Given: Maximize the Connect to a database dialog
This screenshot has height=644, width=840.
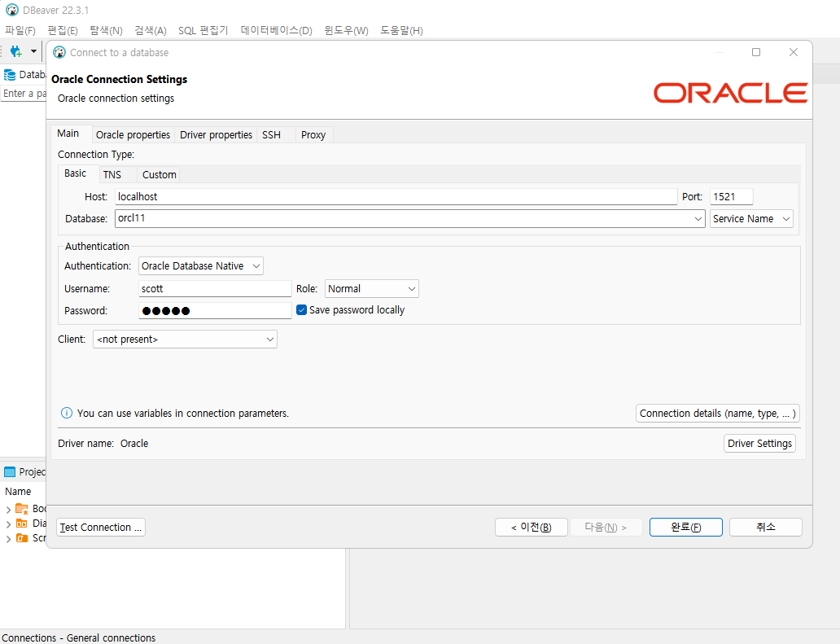Looking at the screenshot, I should coord(756,52).
